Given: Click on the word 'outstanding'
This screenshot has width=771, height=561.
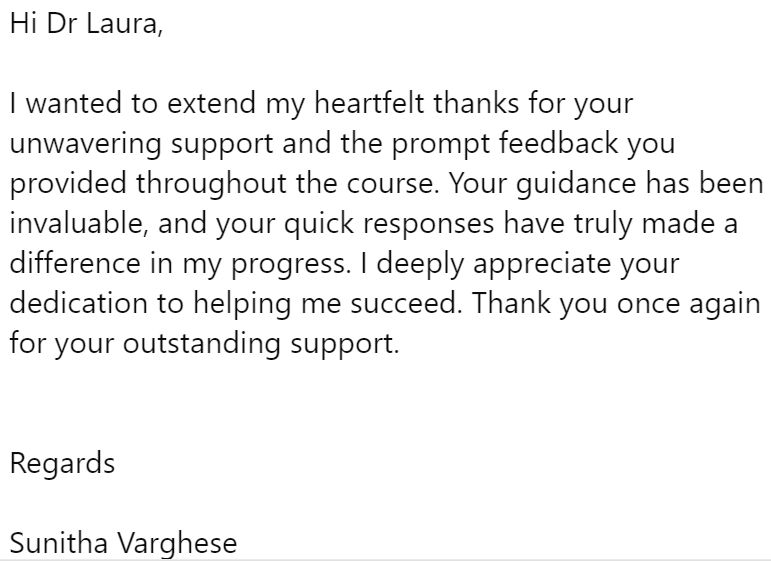Looking at the screenshot, I should tap(201, 344).
